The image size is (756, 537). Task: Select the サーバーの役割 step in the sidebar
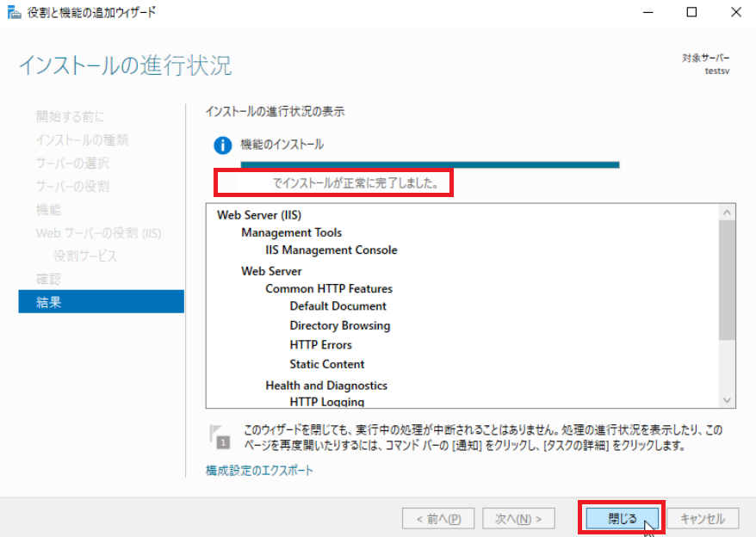coord(72,186)
